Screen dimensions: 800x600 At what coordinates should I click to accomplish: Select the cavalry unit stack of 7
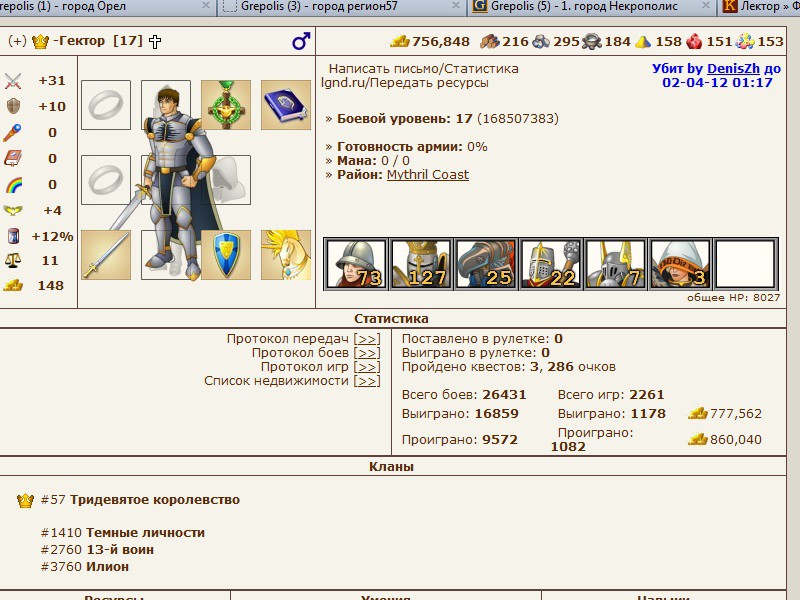(615, 264)
